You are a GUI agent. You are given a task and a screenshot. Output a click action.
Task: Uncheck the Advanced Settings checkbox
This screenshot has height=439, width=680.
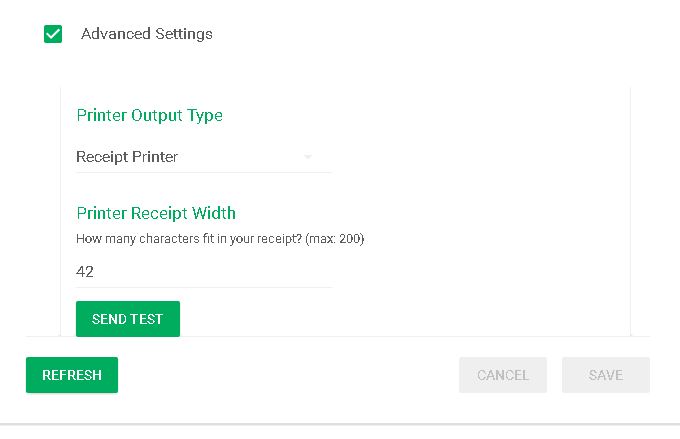54,34
